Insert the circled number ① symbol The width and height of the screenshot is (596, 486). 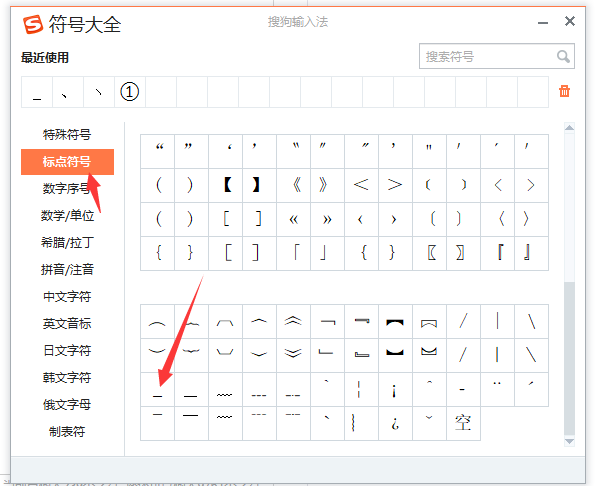click(x=130, y=92)
